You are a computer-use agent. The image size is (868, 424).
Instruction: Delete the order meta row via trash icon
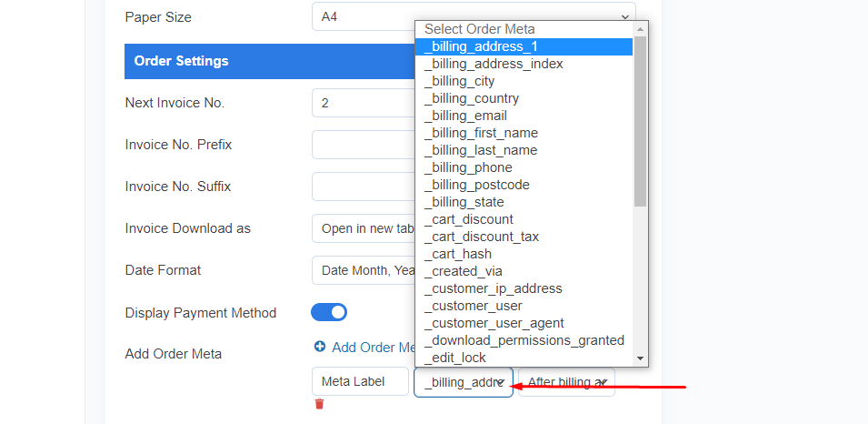pos(319,403)
